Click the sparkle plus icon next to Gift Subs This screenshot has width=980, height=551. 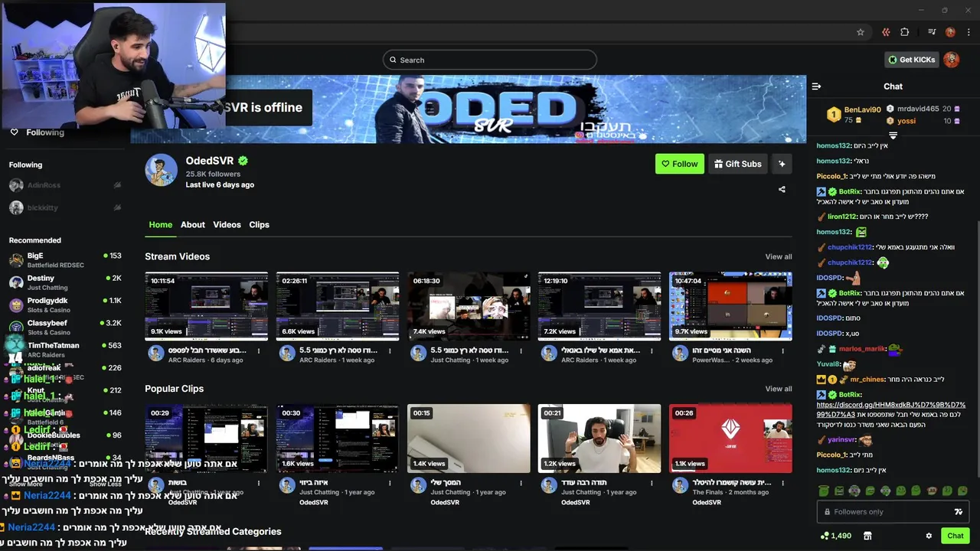pyautogui.click(x=782, y=164)
